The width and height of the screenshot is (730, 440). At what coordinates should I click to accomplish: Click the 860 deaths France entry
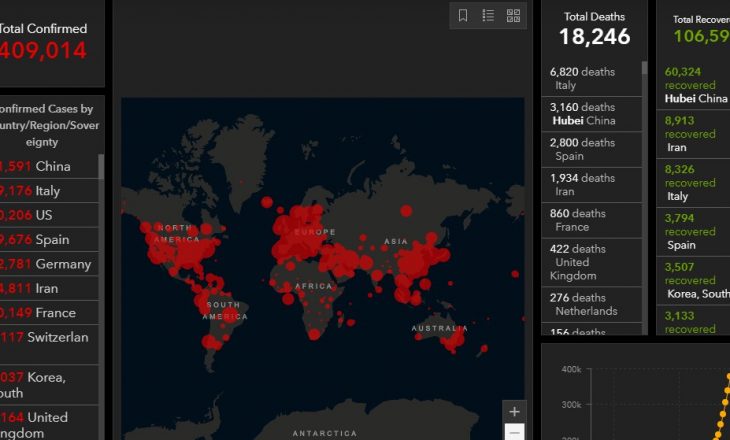(x=591, y=220)
